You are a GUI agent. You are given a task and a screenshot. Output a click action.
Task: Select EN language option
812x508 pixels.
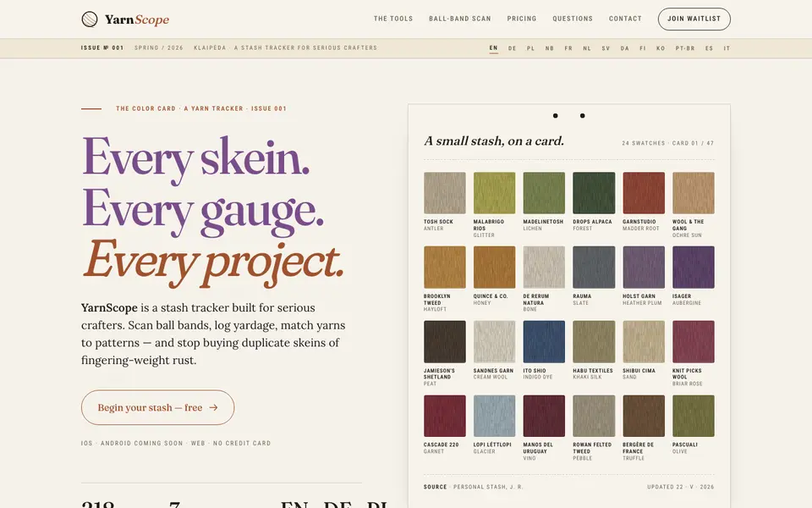[x=493, y=48]
